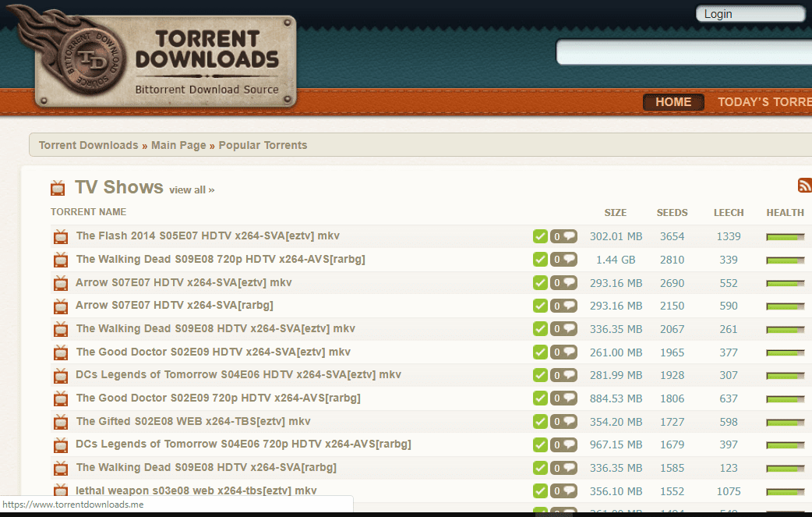Open DCs Legends of Tomorrow 720p AVS[rarbg] torrent
812x517 pixels.
point(243,444)
